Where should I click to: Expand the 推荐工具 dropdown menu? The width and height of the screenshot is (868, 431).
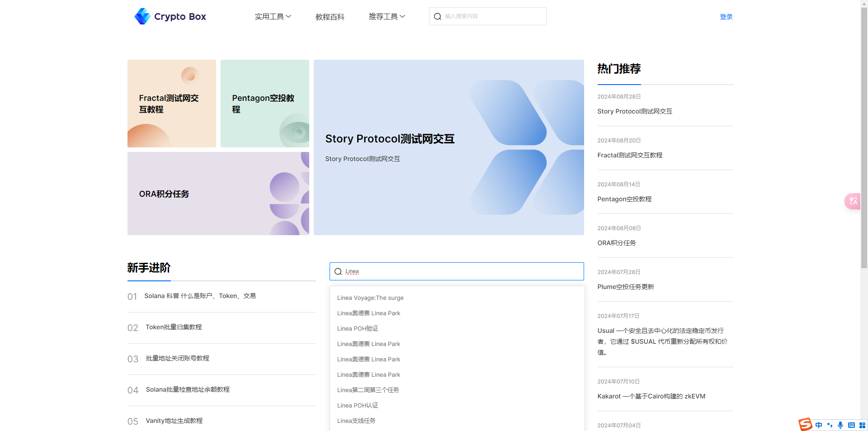tap(387, 17)
